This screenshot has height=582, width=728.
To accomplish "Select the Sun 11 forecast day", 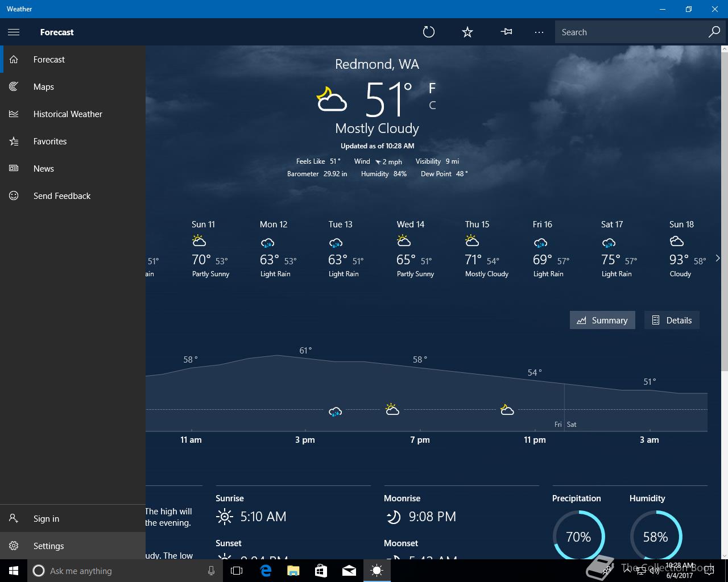I will click(210, 249).
